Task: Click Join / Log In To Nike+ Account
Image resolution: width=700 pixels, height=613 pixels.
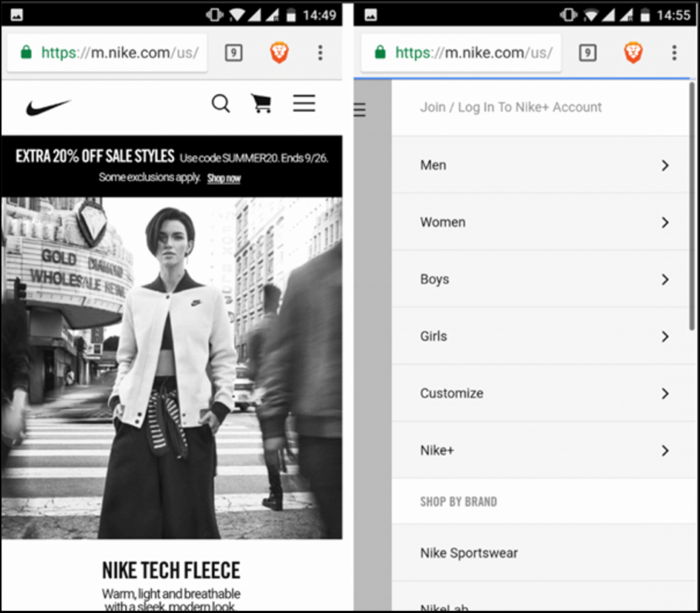Action: coord(511,107)
